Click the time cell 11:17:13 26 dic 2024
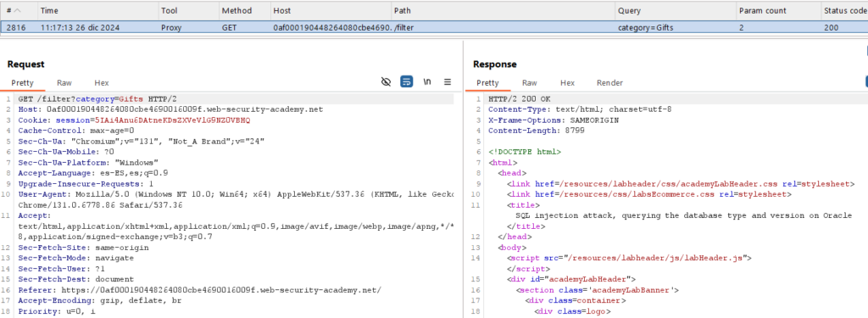This screenshot has height=318, width=868. tap(80, 27)
